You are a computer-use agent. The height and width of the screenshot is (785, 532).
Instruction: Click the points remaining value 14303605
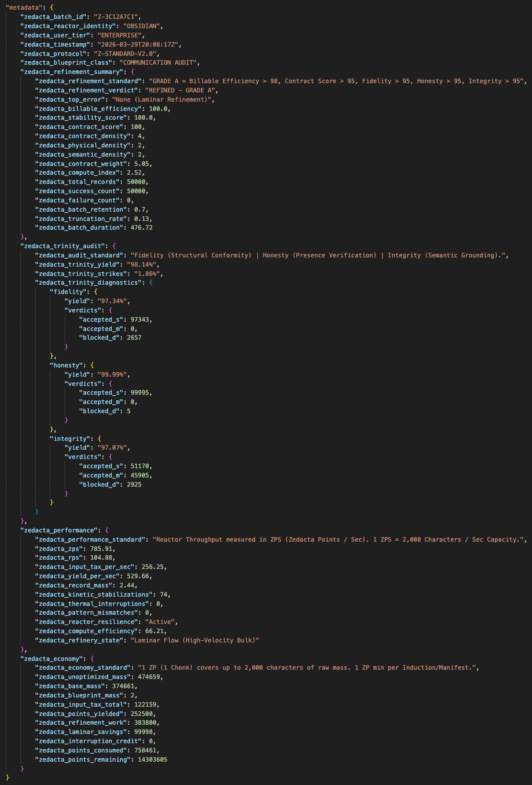[151, 759]
